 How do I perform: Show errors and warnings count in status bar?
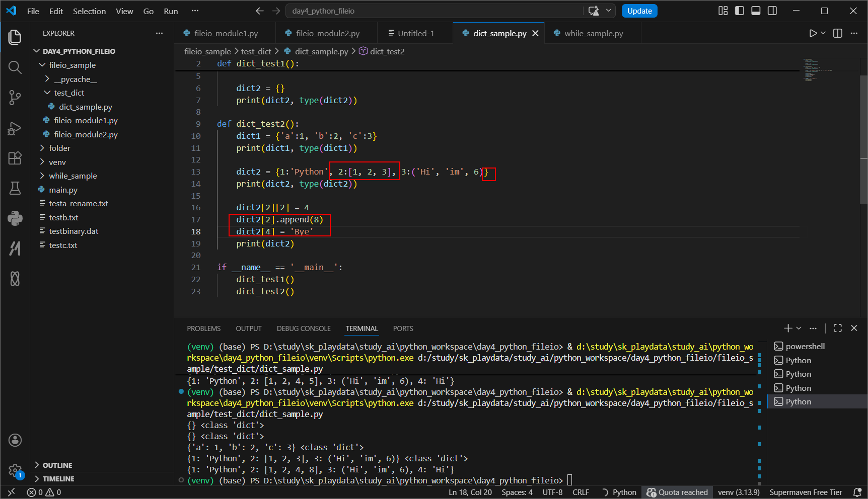click(x=44, y=492)
